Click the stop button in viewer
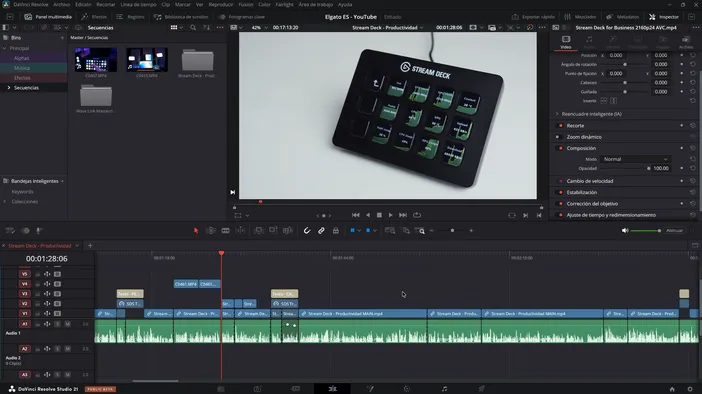Viewport: 702px width, 394px height. coord(379,215)
